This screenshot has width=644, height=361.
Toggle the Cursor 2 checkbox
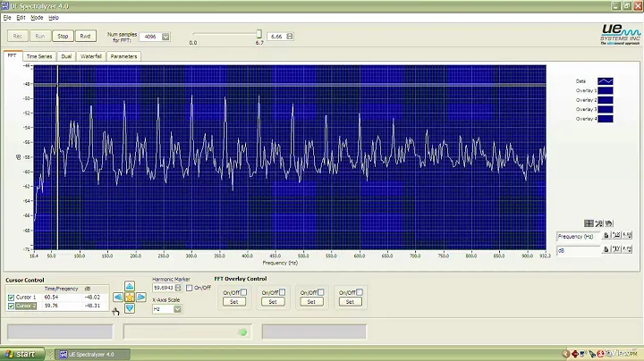point(11,306)
